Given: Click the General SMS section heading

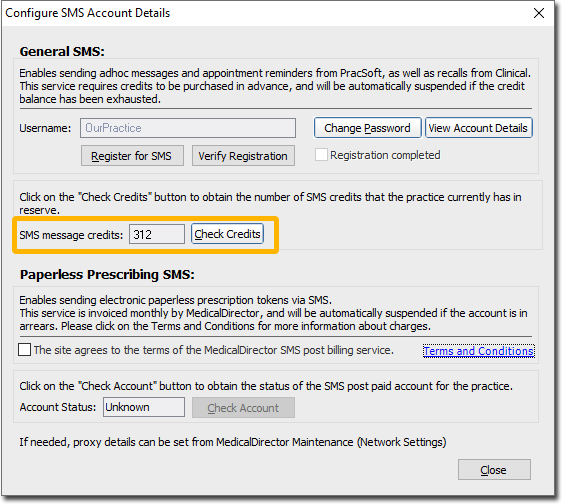Looking at the screenshot, I should point(62,52).
